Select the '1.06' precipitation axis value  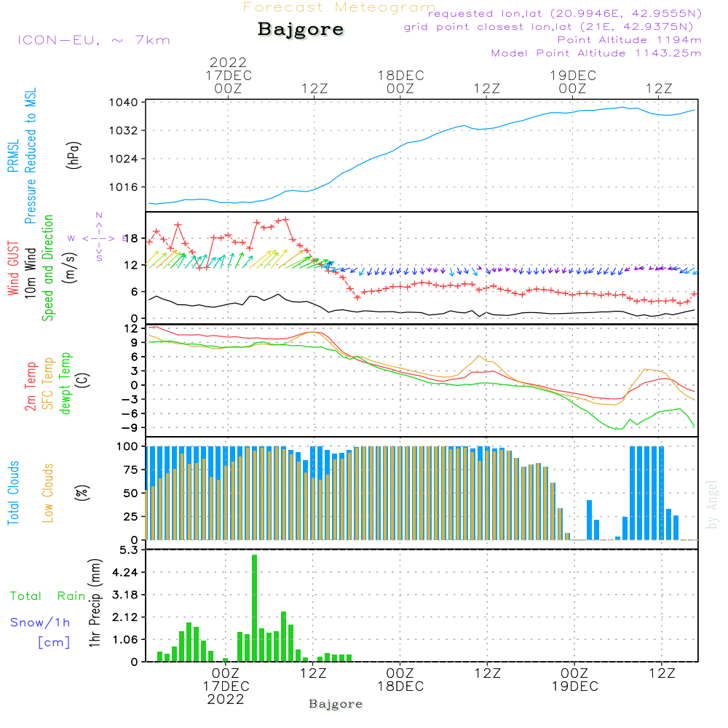[125, 640]
